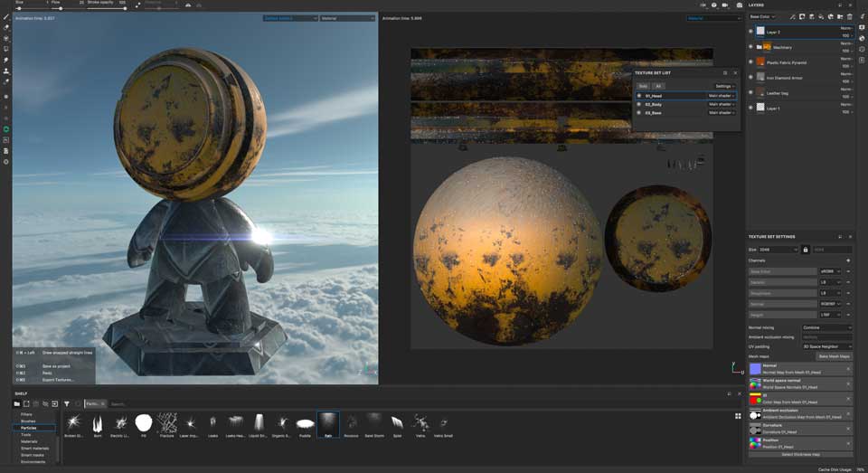Viewport: 868px width, 473px height.
Task: Open Smart materials category in shelf
Action: (34, 448)
